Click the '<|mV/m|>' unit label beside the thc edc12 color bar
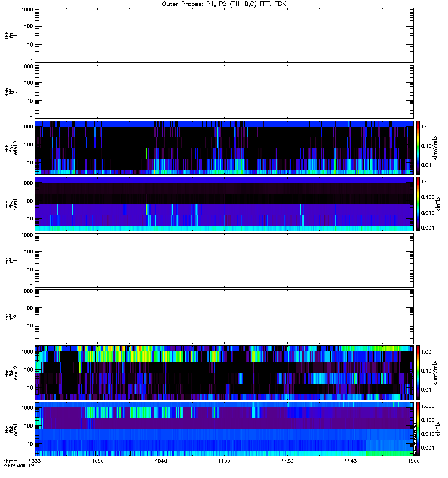The width and height of the screenshot is (448, 478). coord(435,372)
